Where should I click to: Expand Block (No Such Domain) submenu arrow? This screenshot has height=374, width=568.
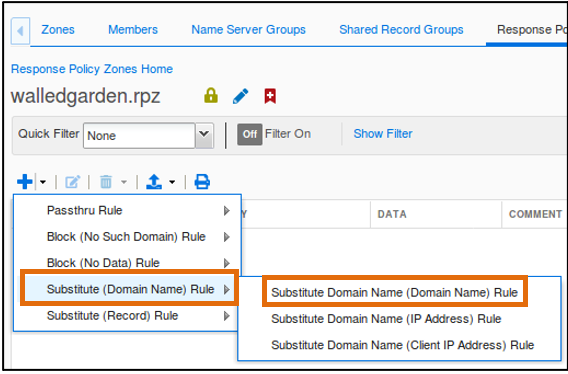tap(227, 237)
